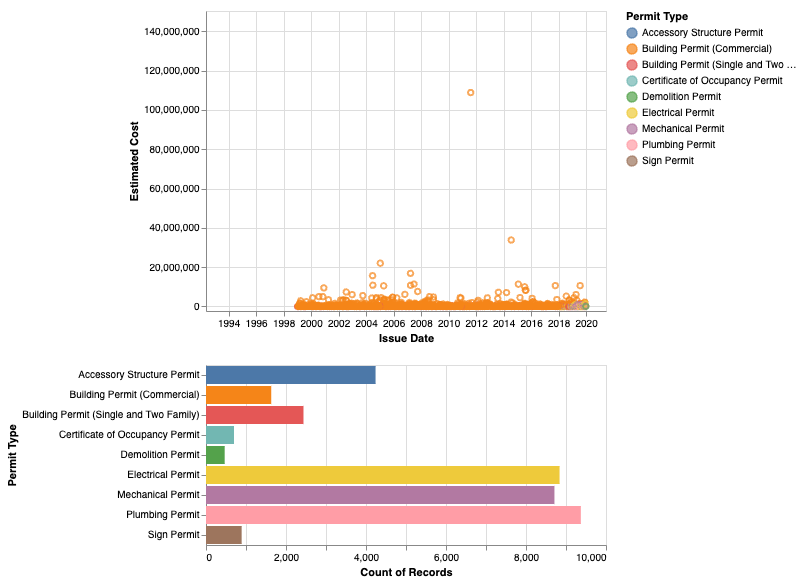This screenshot has height=583, width=802.
Task: Select the brown Sign Permit bar
Action: point(224,535)
